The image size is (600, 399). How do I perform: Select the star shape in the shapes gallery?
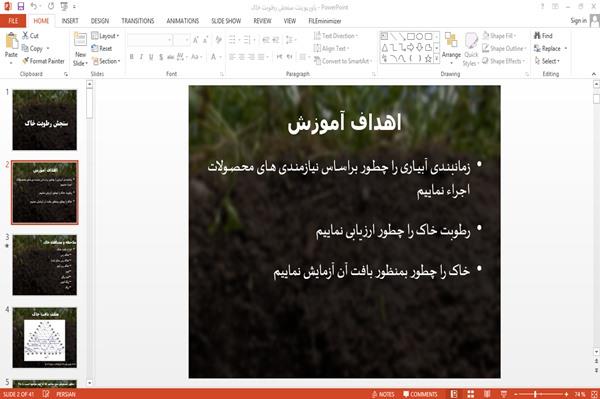tap(428, 59)
